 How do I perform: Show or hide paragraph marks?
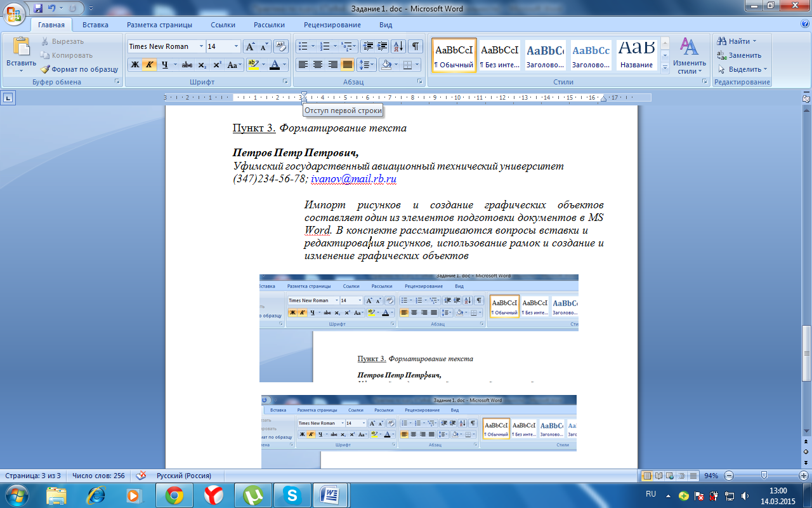click(x=416, y=46)
